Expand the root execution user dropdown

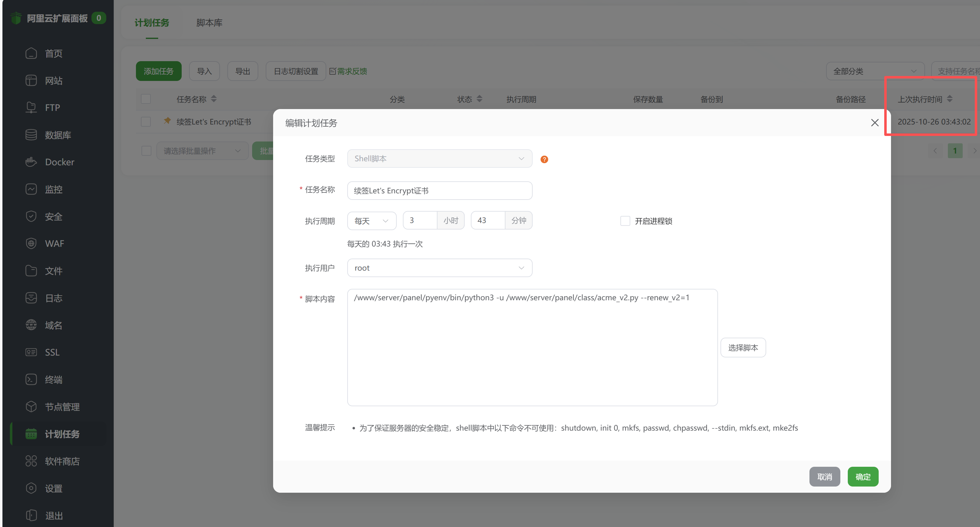439,268
